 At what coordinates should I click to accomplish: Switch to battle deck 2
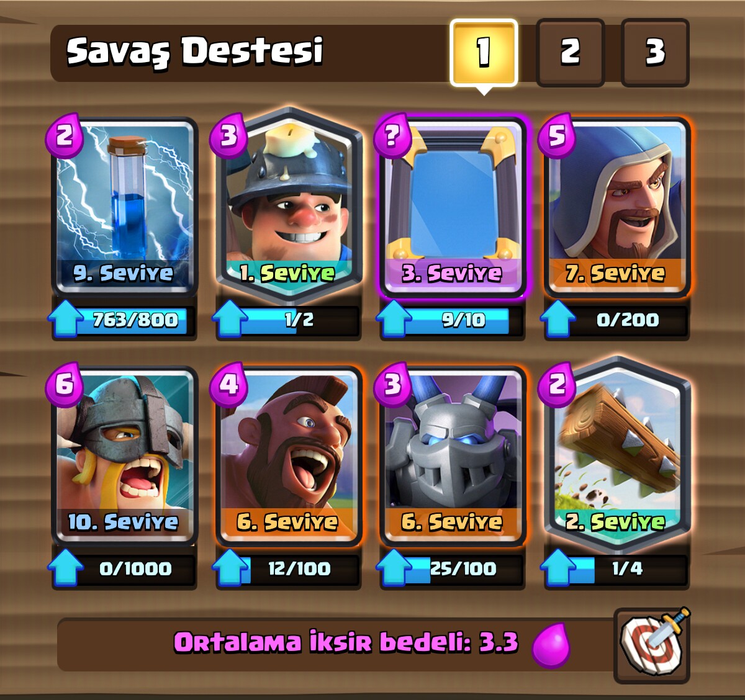[x=570, y=52]
